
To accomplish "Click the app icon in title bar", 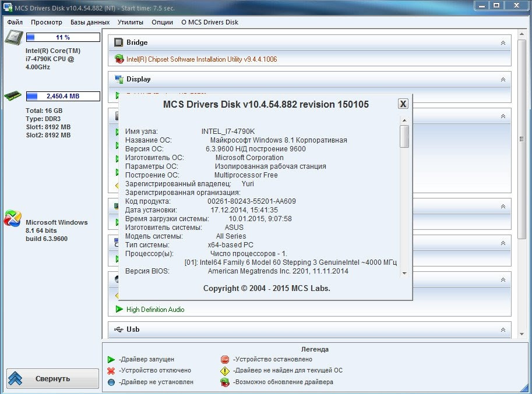I will (8, 8).
